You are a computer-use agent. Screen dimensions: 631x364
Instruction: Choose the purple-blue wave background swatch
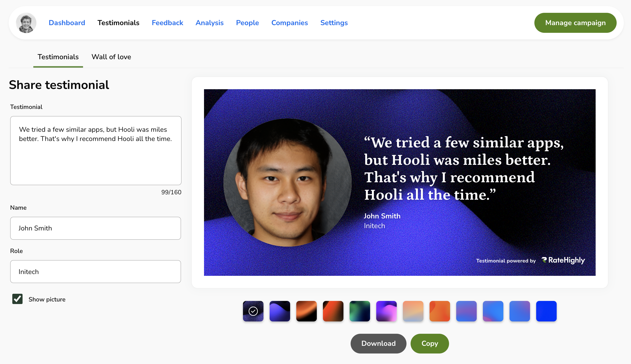pyautogui.click(x=280, y=311)
